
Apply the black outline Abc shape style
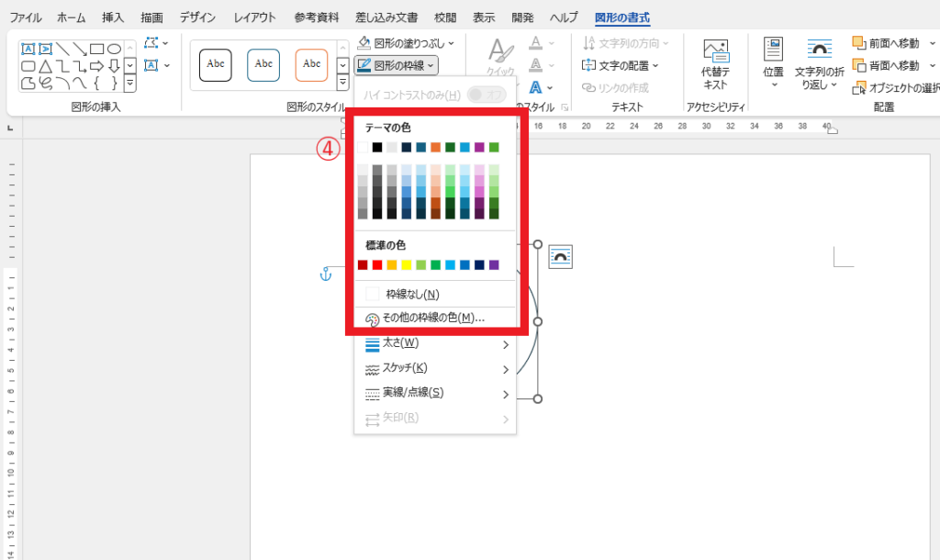click(x=215, y=65)
